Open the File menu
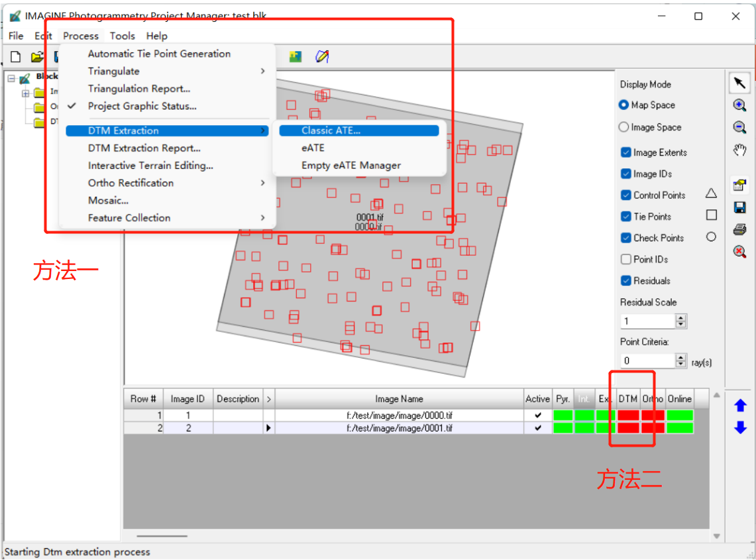The image size is (756, 560). 16,36
